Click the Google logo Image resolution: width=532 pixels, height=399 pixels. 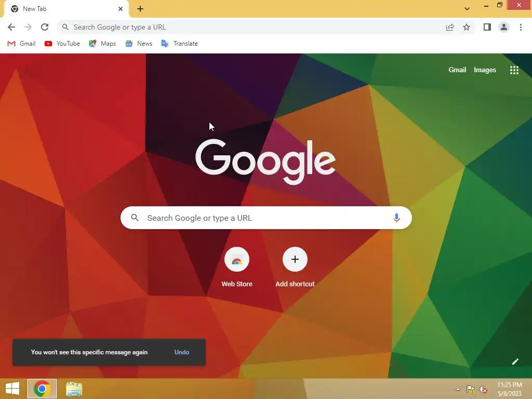pos(265,162)
